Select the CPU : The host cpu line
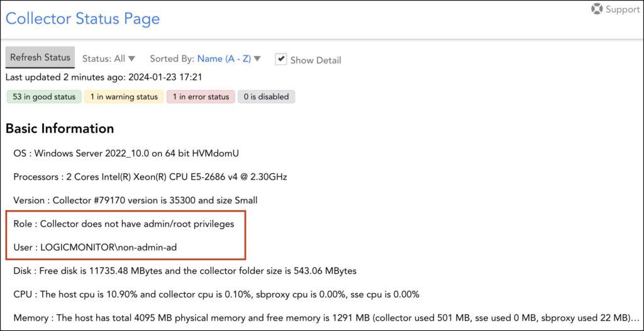The image size is (644, 331). (216, 295)
